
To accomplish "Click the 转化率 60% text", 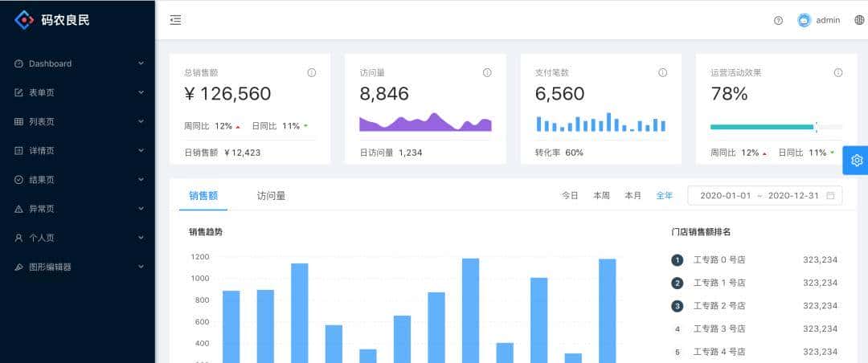I will pyautogui.click(x=559, y=153).
